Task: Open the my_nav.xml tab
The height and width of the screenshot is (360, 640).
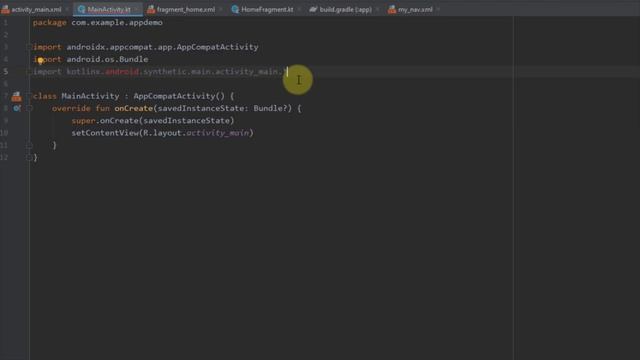Action: click(x=415, y=9)
